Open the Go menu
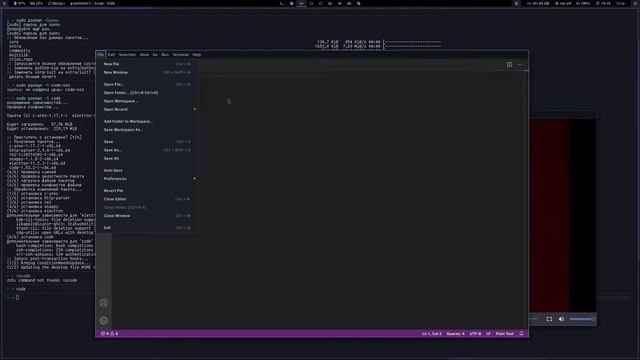The height and width of the screenshot is (360, 640). (155, 55)
